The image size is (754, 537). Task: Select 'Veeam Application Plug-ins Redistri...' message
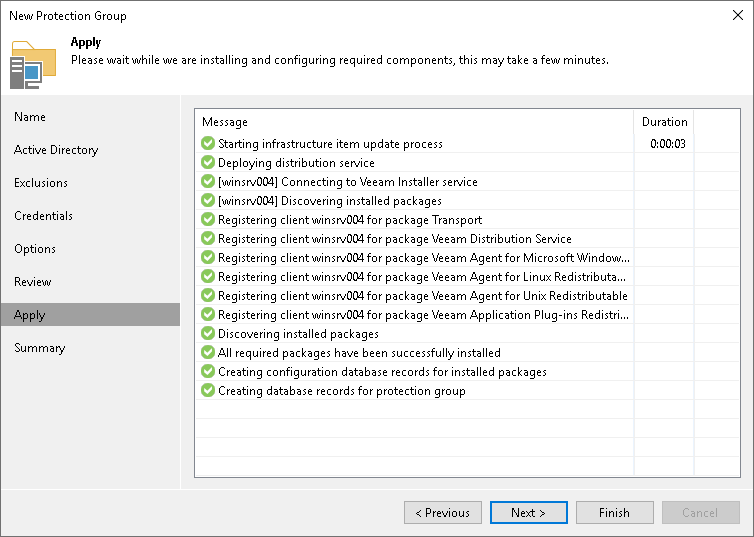tap(423, 314)
